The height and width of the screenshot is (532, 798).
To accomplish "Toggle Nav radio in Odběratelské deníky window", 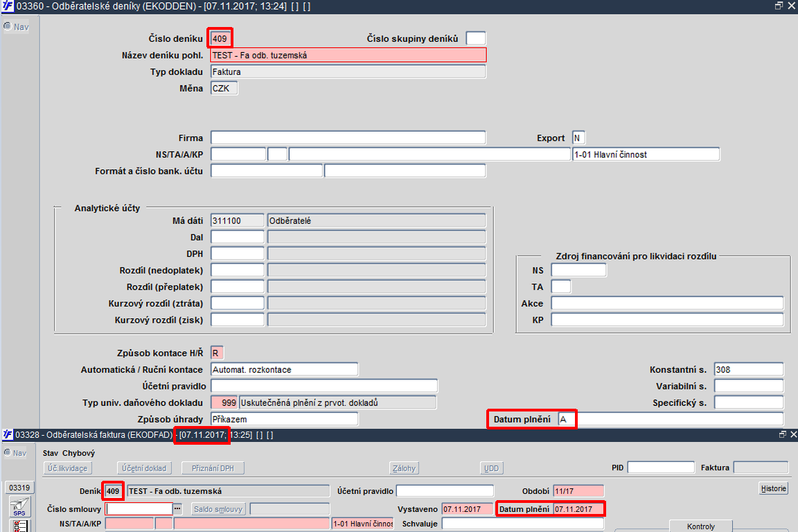I will click(x=8, y=26).
